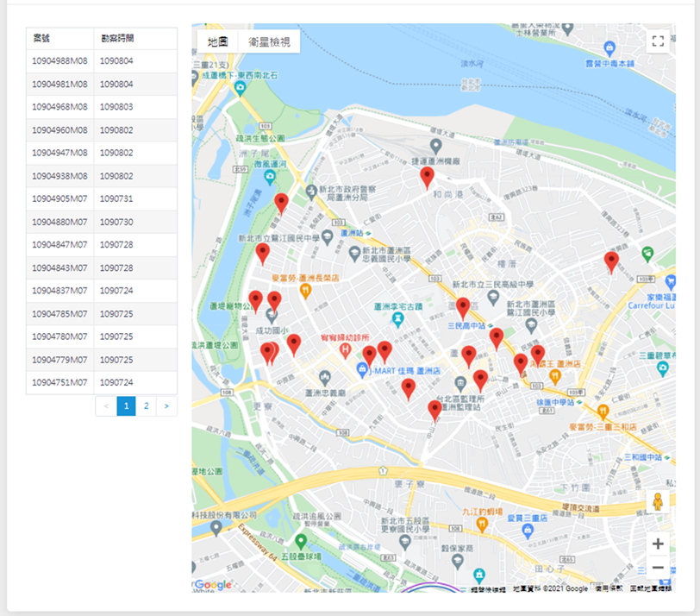
Task: Zoom out on the map
Action: tap(658, 568)
